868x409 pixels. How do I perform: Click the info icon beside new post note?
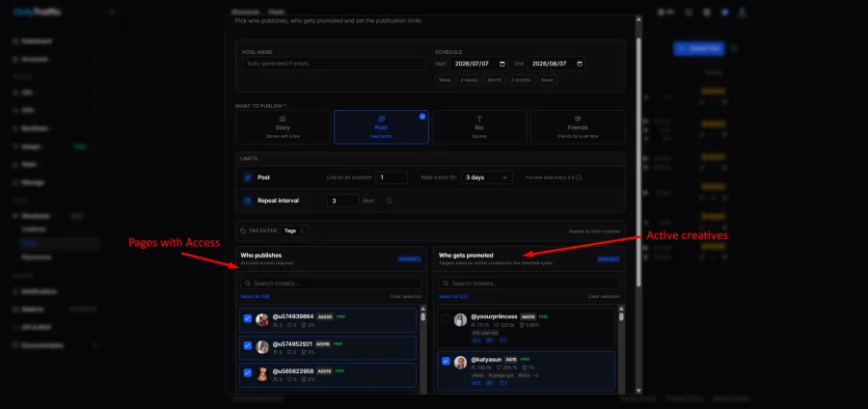pyautogui.click(x=579, y=177)
